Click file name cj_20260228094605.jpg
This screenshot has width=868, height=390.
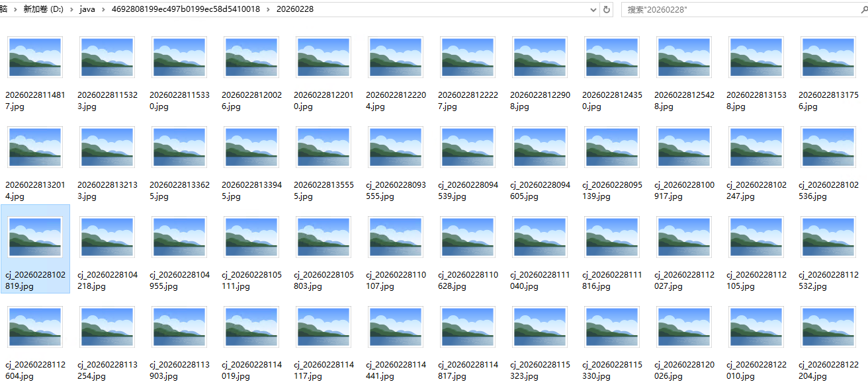[x=540, y=190]
